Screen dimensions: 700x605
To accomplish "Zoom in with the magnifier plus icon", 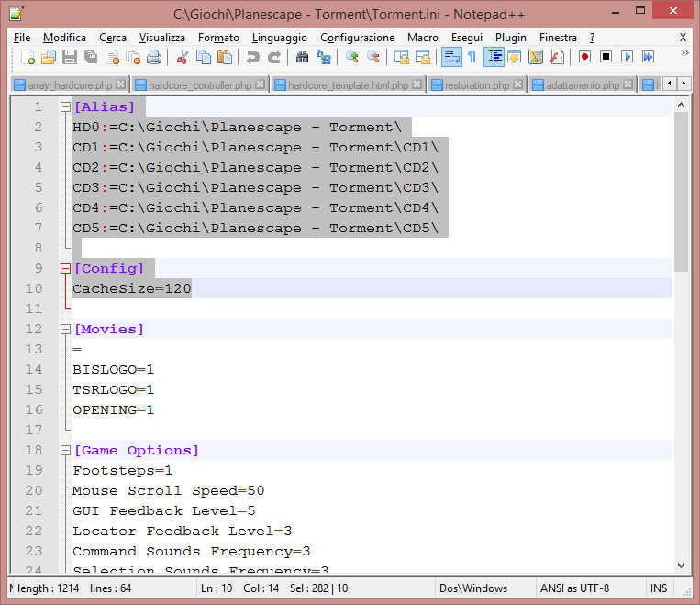I will click(x=351, y=57).
